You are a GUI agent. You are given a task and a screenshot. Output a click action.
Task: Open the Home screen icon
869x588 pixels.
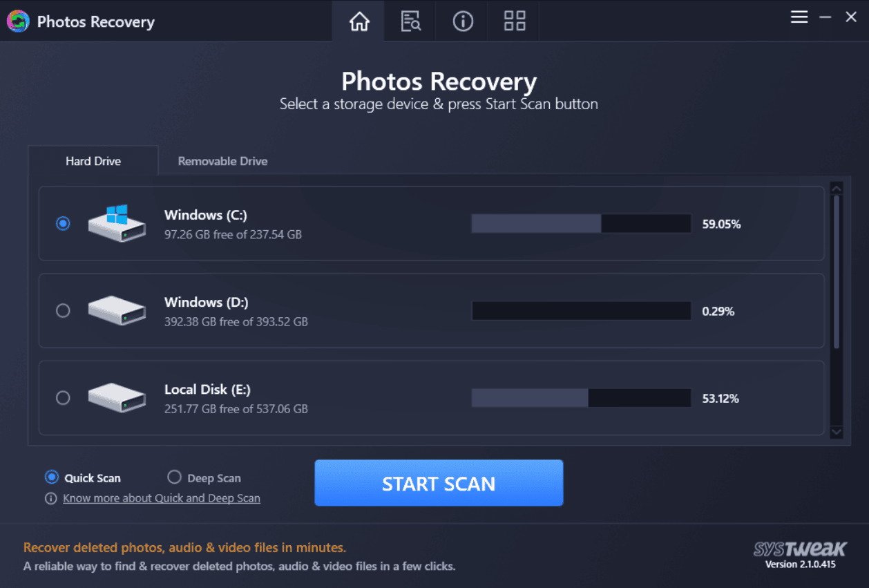pos(358,21)
